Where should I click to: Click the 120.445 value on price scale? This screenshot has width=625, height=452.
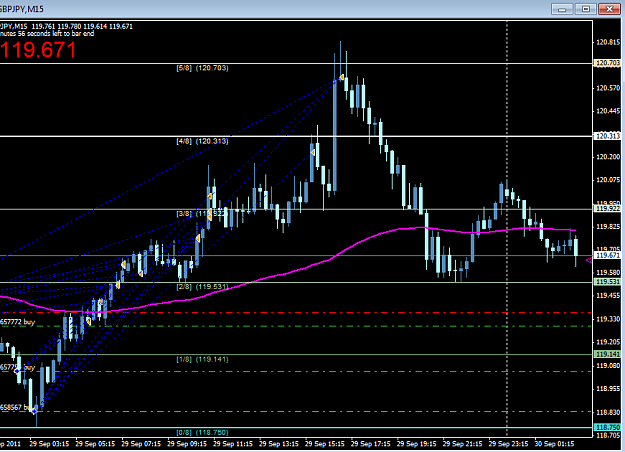point(608,111)
